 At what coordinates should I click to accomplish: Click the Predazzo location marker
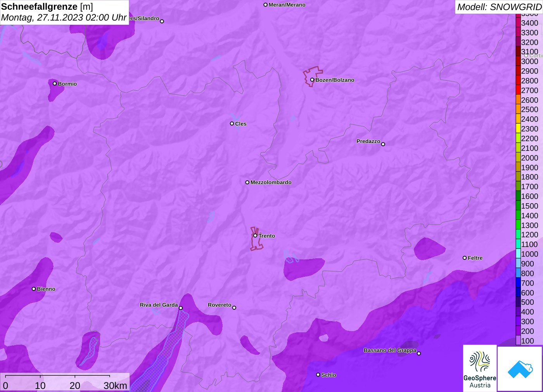coord(383,144)
